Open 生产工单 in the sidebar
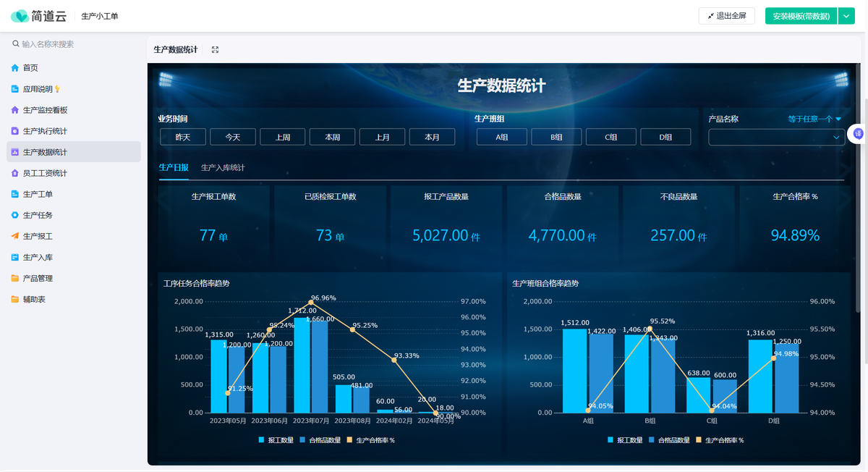Viewport: 868px width, 472px height. (74, 194)
